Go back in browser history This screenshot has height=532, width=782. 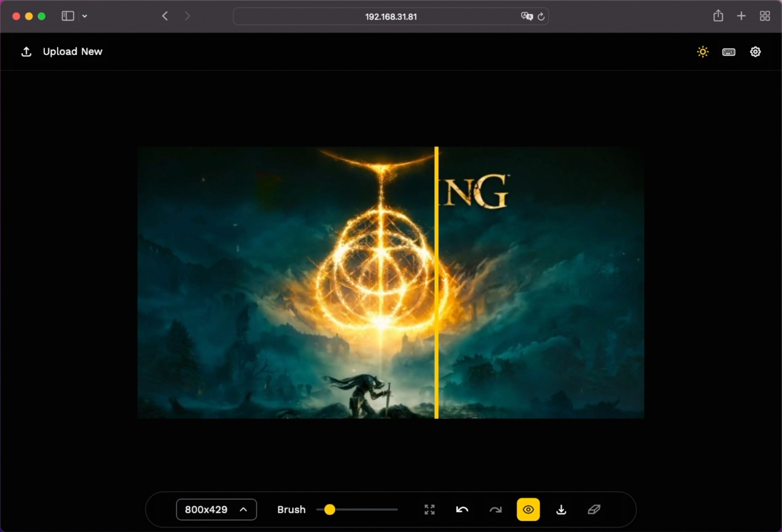pyautogui.click(x=165, y=16)
